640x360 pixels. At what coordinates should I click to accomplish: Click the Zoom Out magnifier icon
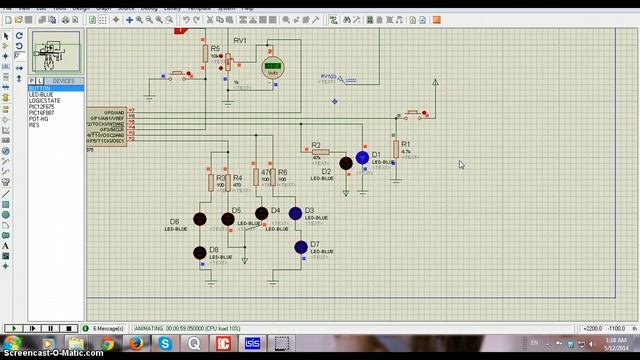[x=149, y=20]
